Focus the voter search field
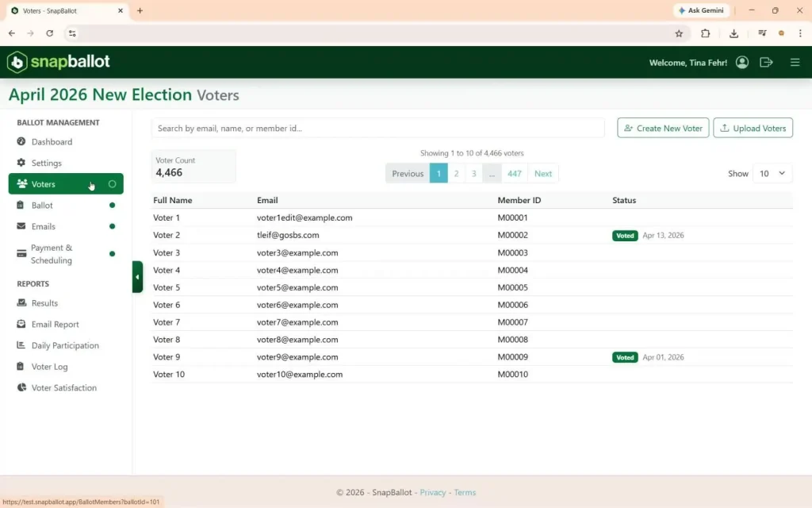Screen dimensions: 812x508 [378, 128]
